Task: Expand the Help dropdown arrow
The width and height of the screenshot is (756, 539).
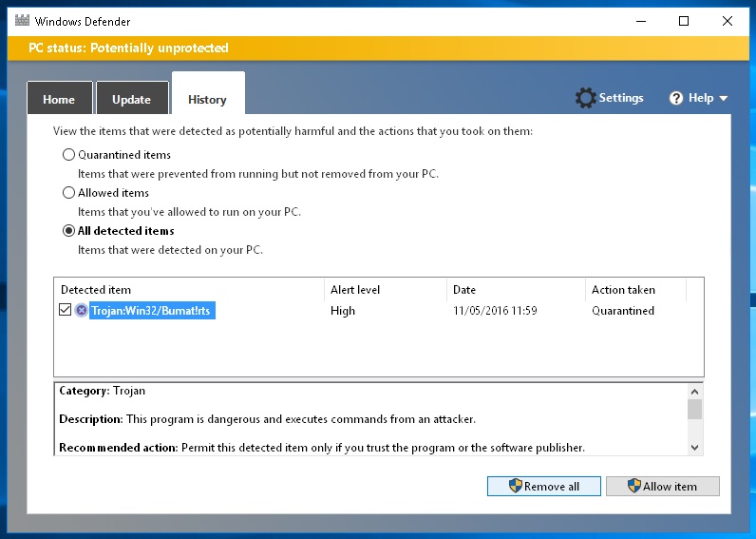Action: click(723, 99)
